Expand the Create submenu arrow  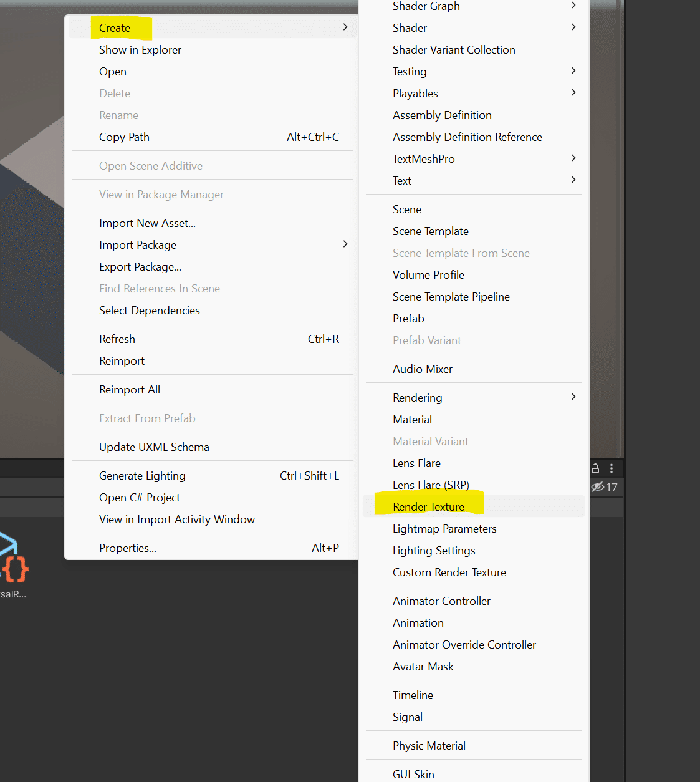pyautogui.click(x=345, y=27)
